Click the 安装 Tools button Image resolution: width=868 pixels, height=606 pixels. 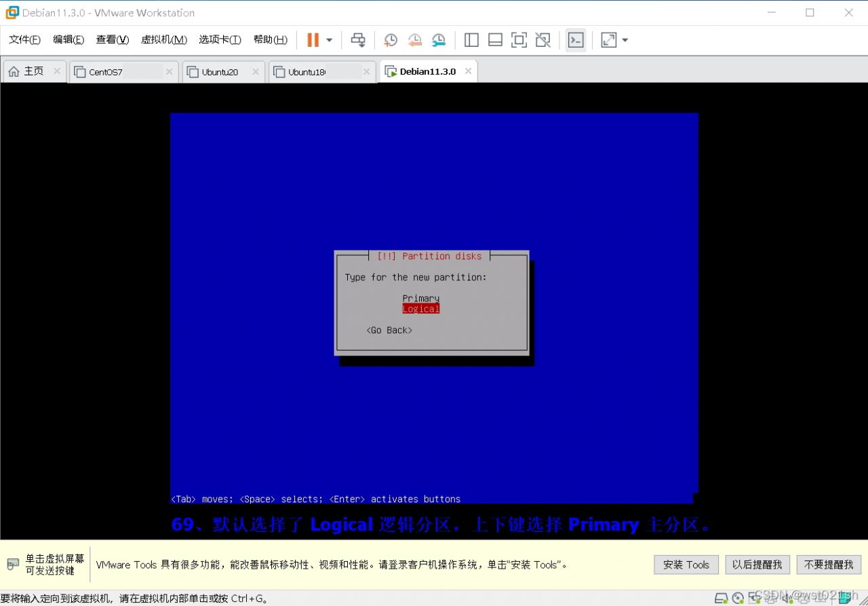tap(686, 565)
